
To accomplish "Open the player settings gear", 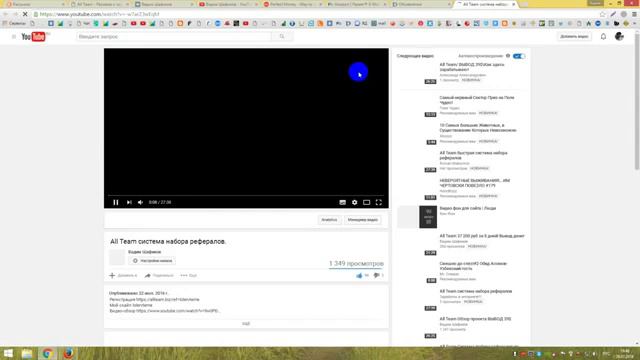I will tap(354, 202).
